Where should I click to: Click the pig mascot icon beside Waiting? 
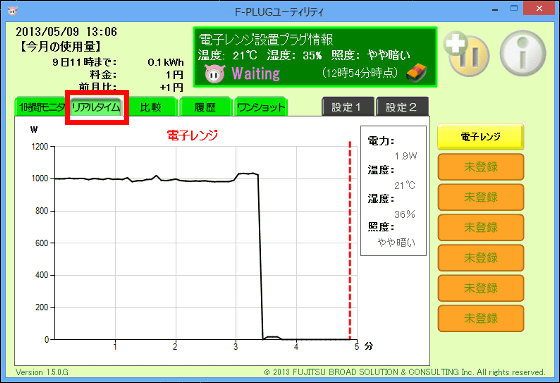coord(215,74)
